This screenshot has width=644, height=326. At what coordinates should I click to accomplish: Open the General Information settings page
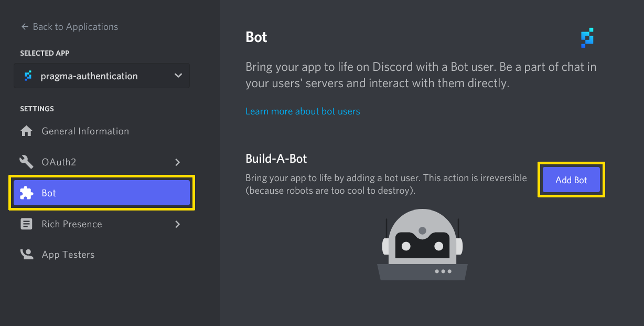click(85, 131)
